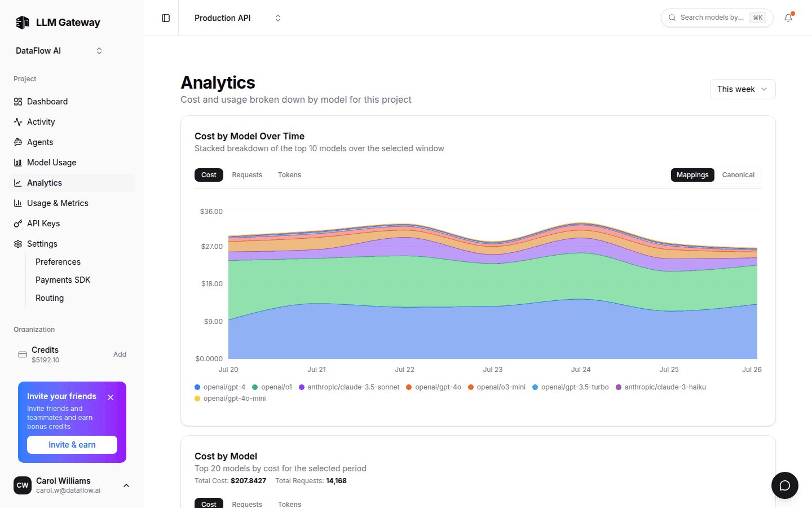The height and width of the screenshot is (508, 812).
Task: Click the Agents bot icon
Action: (18, 142)
